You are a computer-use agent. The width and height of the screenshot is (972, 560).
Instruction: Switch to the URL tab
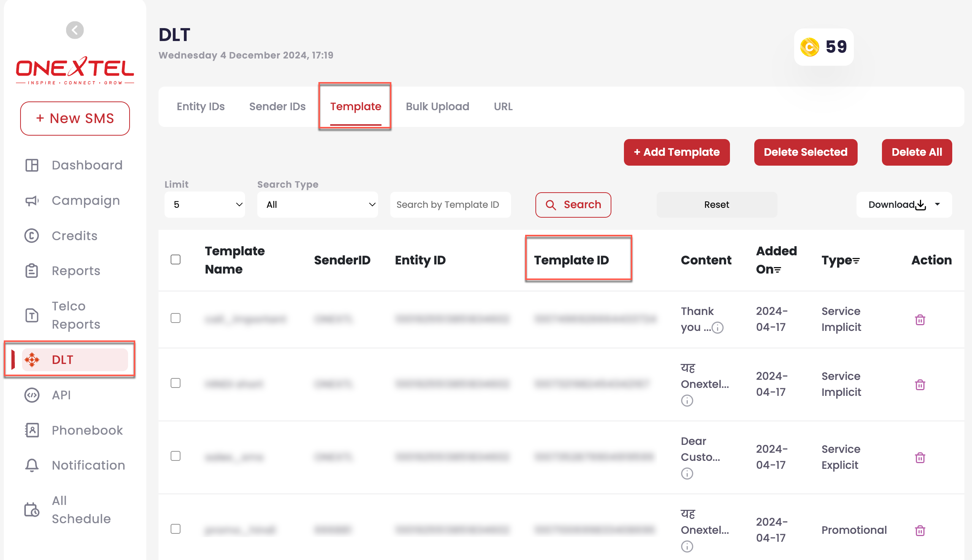click(x=503, y=106)
